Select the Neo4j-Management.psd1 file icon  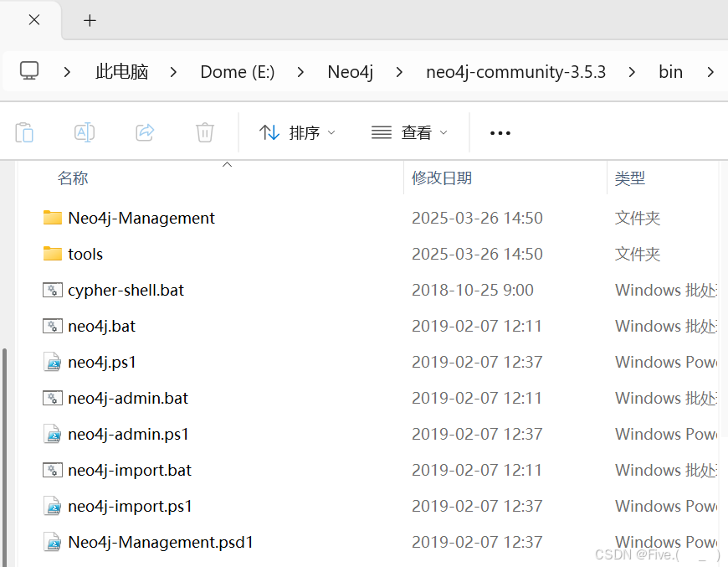(x=53, y=542)
